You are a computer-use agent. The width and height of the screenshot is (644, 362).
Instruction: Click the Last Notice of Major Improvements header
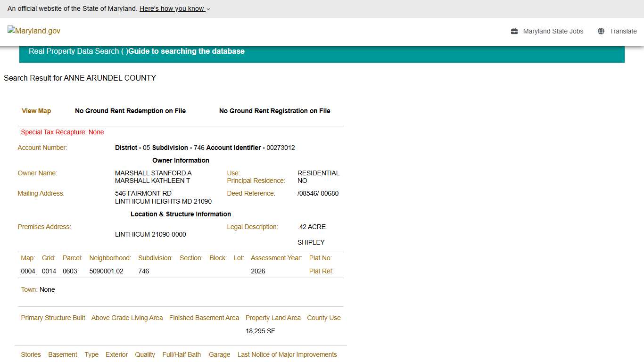coord(287,354)
